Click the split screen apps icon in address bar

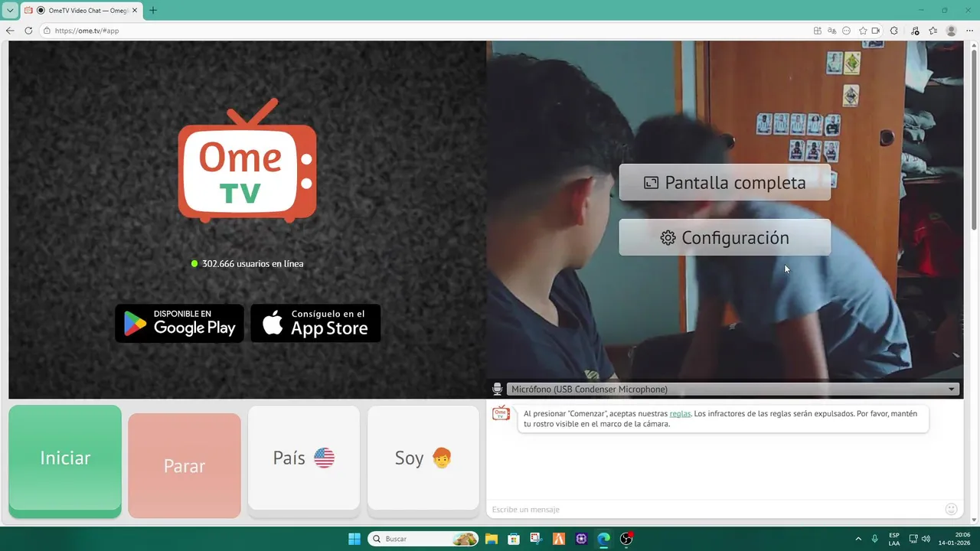(818, 31)
